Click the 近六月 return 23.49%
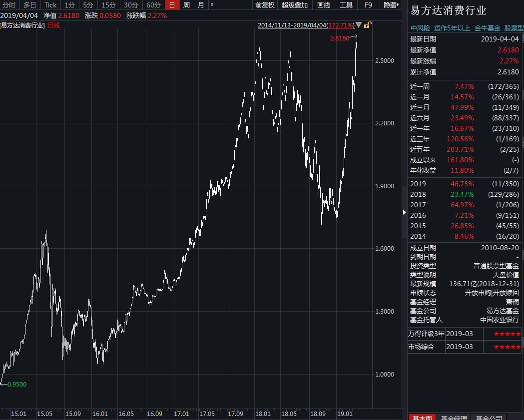The height and width of the screenshot is (420, 524). 462,118
